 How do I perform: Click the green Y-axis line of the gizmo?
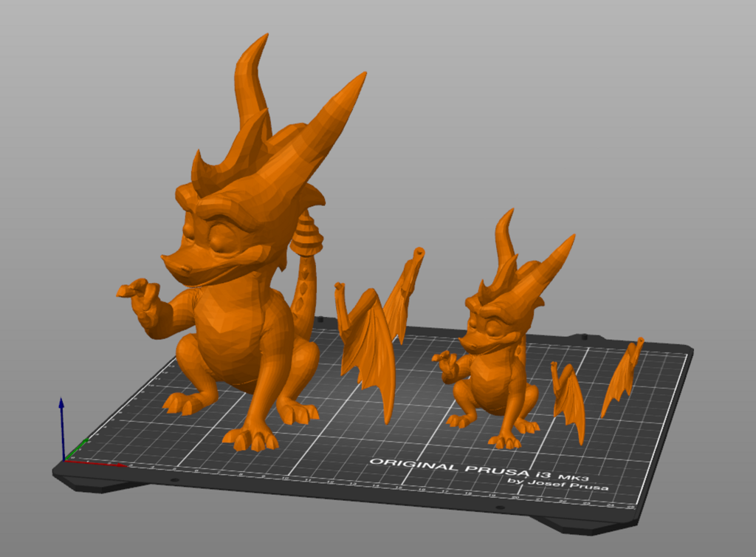[x=78, y=449]
